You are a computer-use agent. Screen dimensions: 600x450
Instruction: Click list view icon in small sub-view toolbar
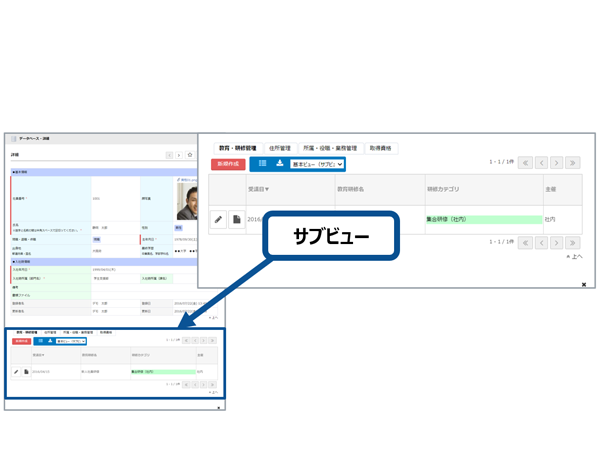point(41,341)
